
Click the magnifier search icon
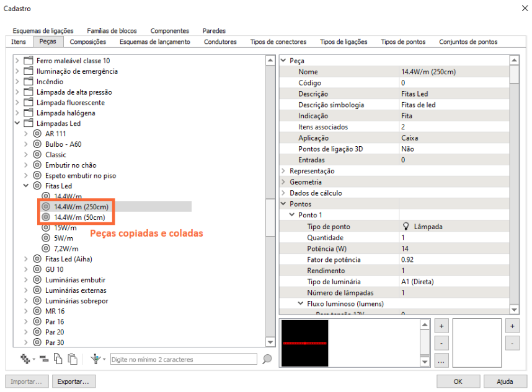[x=267, y=359]
